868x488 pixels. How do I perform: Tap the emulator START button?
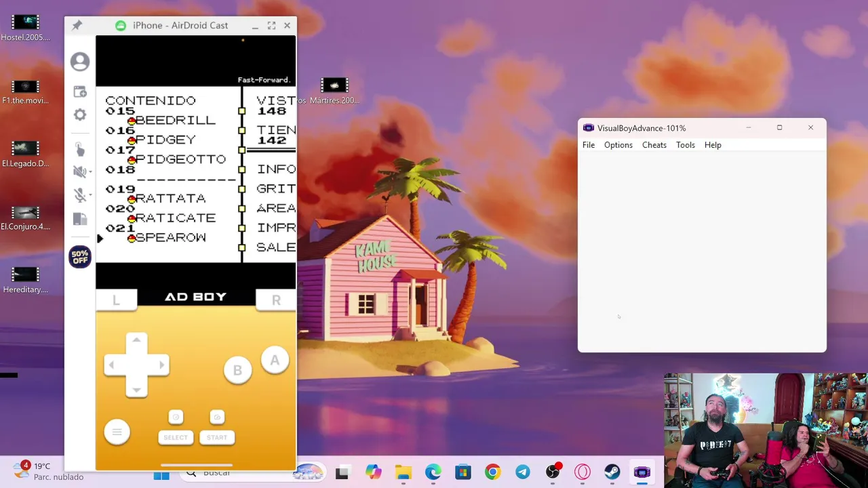[217, 437]
